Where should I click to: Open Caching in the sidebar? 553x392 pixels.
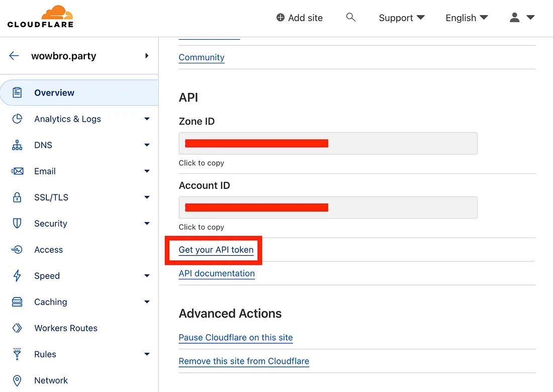[79, 302]
